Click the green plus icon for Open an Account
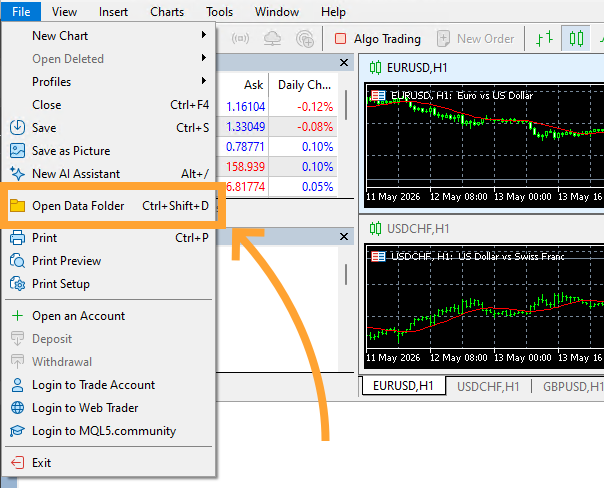Image resolution: width=604 pixels, height=488 pixels. click(x=17, y=316)
